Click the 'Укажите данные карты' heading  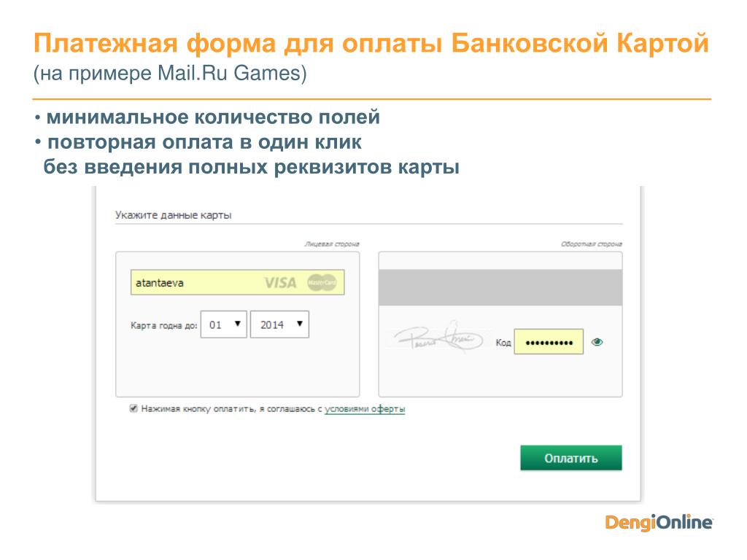click(174, 215)
